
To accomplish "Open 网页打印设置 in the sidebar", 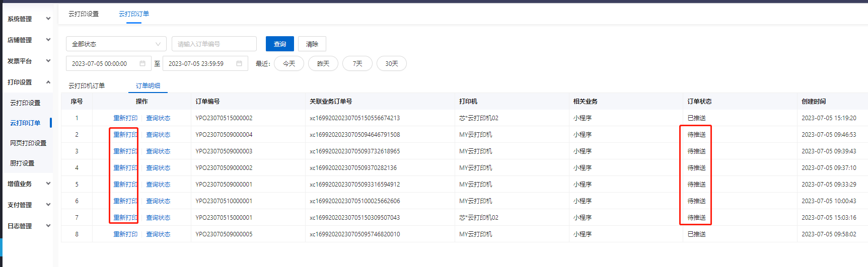I will click(28, 143).
